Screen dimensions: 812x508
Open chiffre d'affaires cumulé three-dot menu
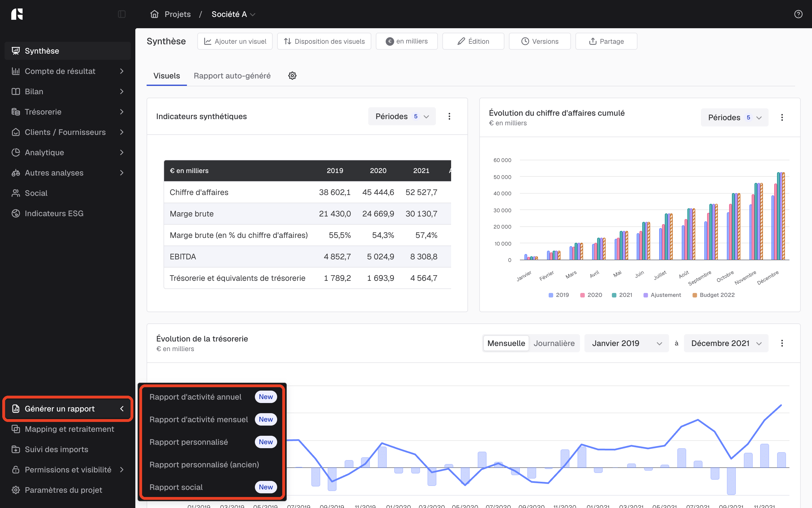(782, 117)
